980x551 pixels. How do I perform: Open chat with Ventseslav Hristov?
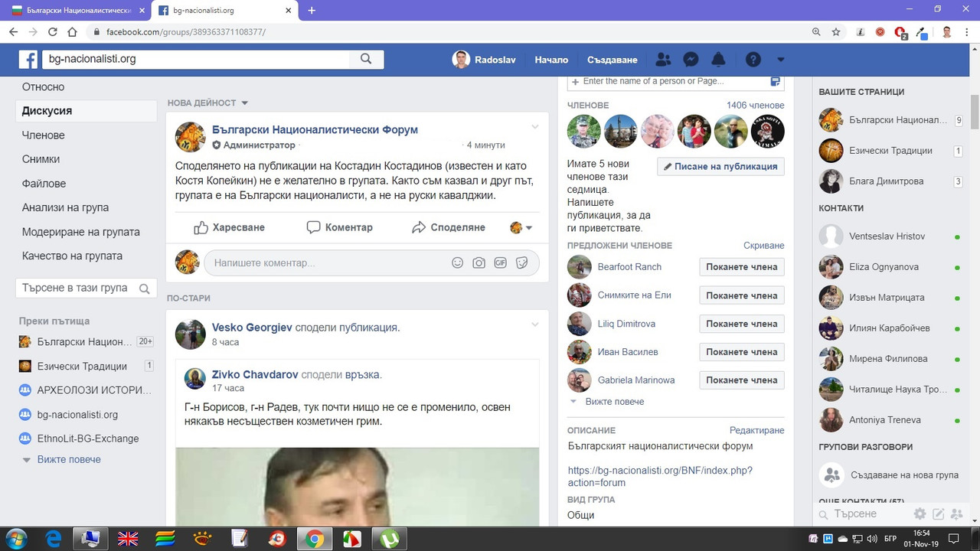coord(888,236)
